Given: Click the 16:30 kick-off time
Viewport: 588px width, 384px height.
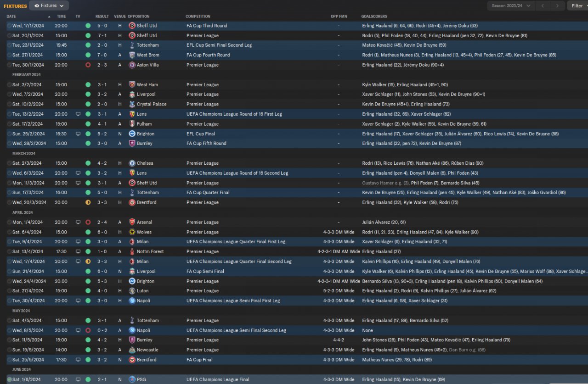Looking at the screenshot, I should click(61, 134).
